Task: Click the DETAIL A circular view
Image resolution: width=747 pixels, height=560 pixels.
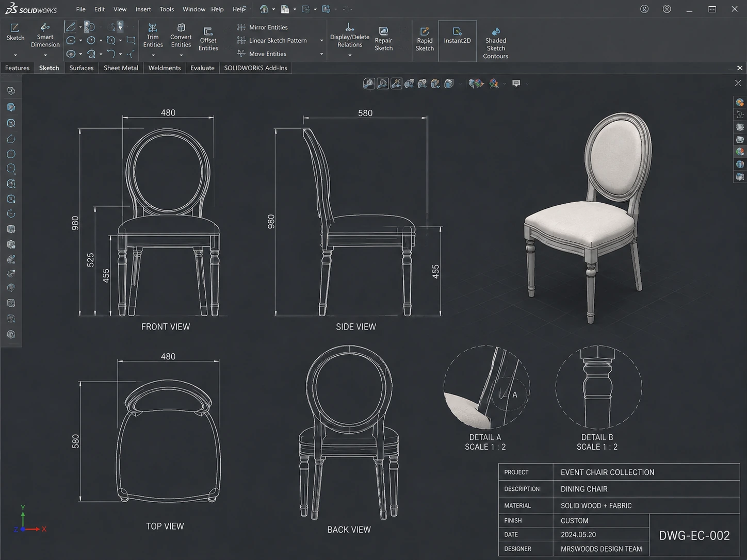Action: pyautogui.click(x=486, y=387)
